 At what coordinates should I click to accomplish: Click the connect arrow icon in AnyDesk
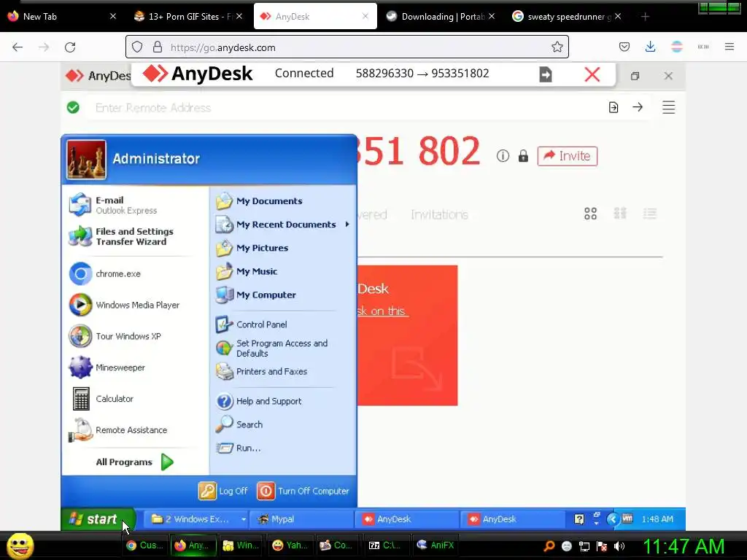[x=638, y=108]
